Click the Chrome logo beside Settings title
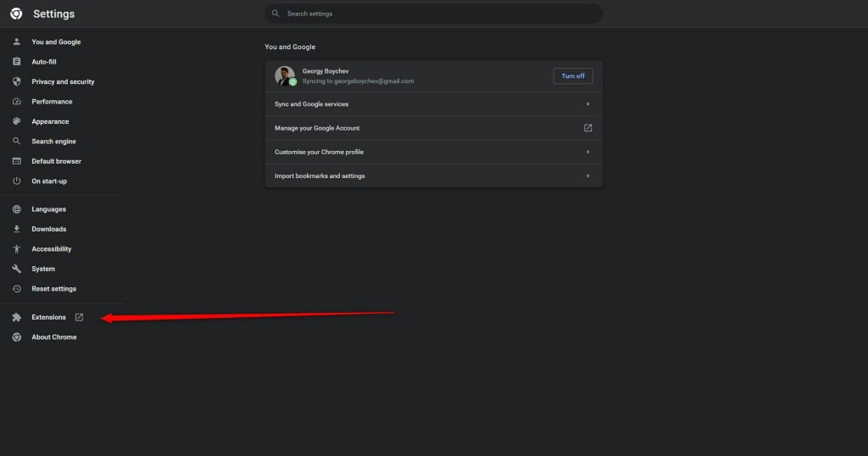The width and height of the screenshot is (868, 456). pyautogui.click(x=16, y=14)
